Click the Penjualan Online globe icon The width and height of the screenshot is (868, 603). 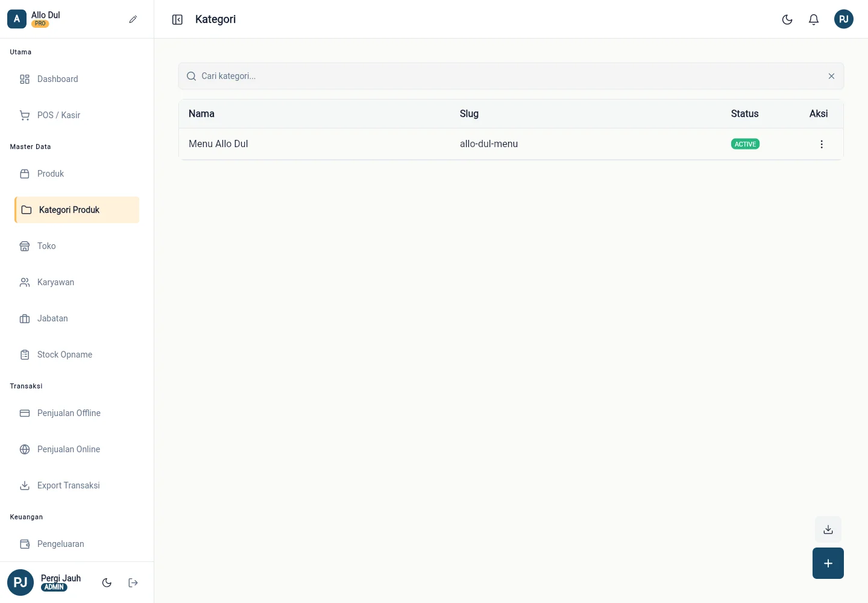tap(25, 449)
